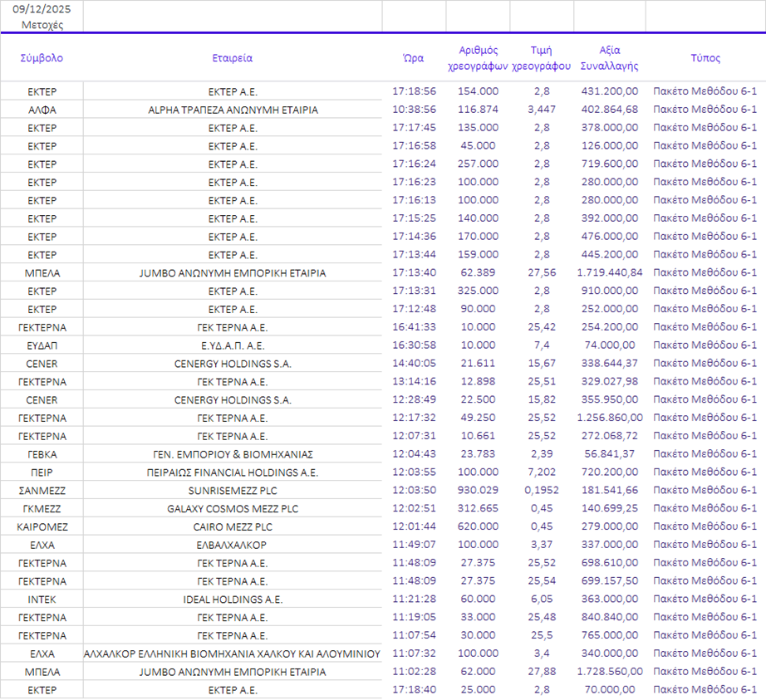Viewport: 766px width, 700px height.
Task: Click the GALAXY COSMOS MEZZ PLC cell
Action: pyautogui.click(x=233, y=509)
